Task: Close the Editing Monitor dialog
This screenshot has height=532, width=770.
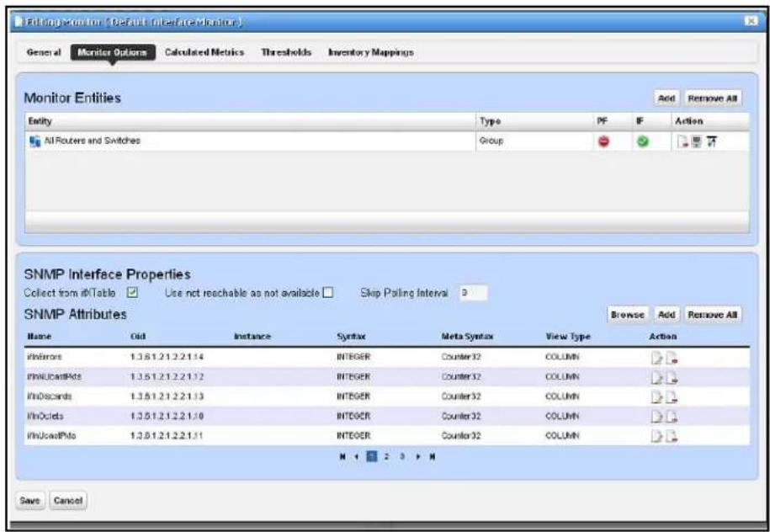Action: 751,21
